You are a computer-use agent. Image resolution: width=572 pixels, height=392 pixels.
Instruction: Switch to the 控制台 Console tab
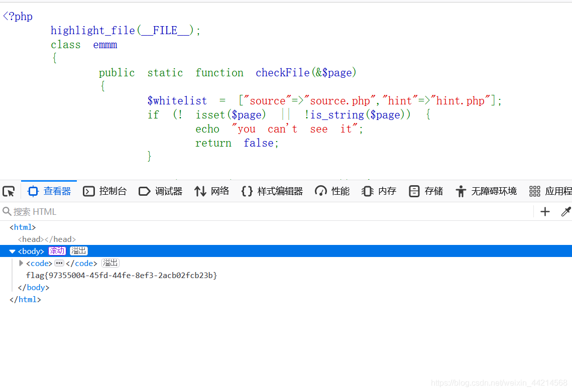click(x=104, y=191)
